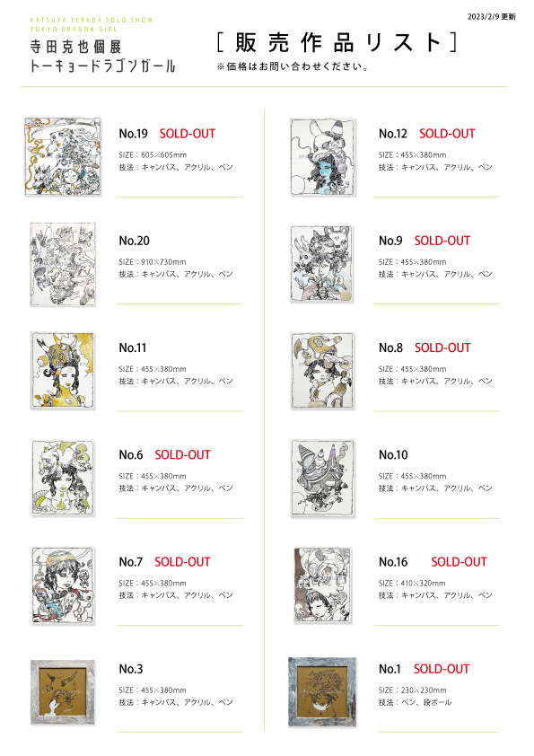Click the 2023/2/9 更新 date text
Screen dimensions: 534x756
coord(491,17)
